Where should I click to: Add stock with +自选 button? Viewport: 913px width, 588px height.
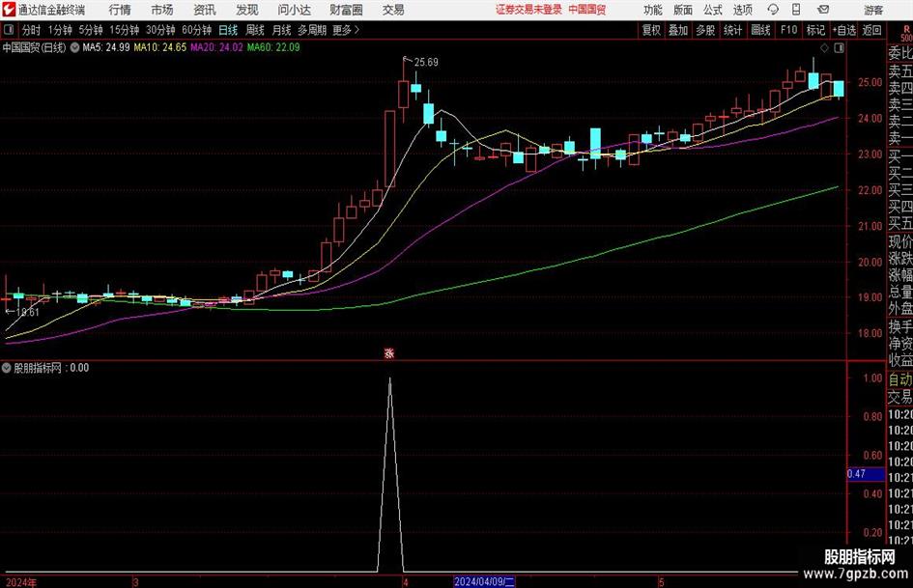[843, 30]
